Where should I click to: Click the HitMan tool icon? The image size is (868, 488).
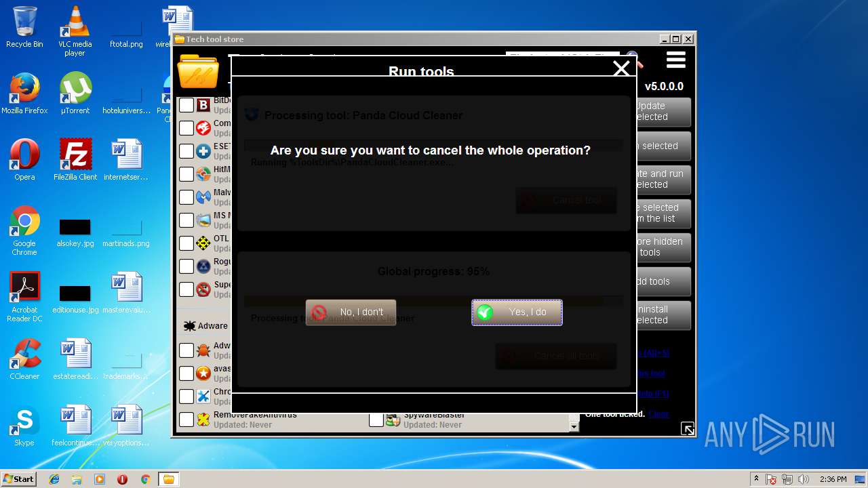pos(203,174)
